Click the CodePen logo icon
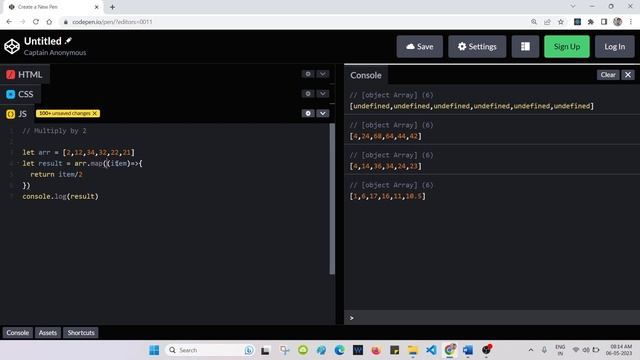The width and height of the screenshot is (640, 360). point(12,47)
